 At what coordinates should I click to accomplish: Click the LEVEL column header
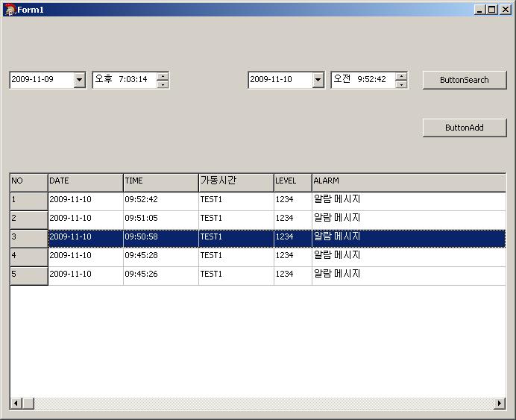pyautogui.click(x=292, y=181)
